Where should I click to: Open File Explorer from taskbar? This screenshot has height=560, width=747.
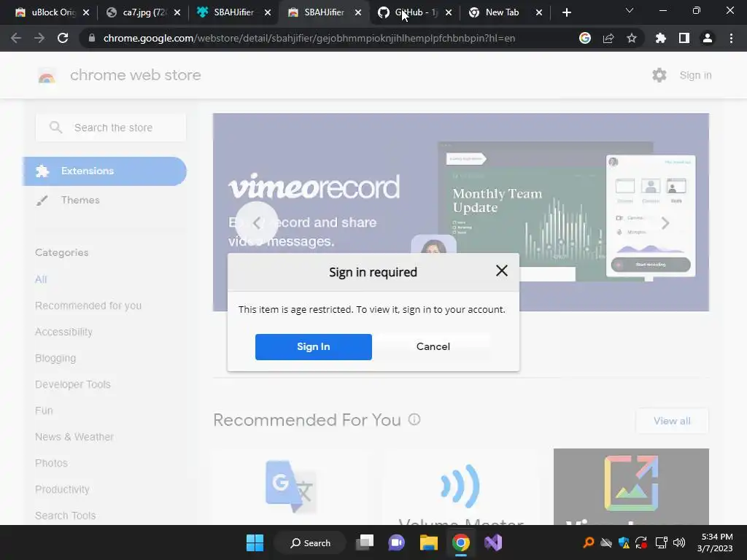[x=429, y=542]
